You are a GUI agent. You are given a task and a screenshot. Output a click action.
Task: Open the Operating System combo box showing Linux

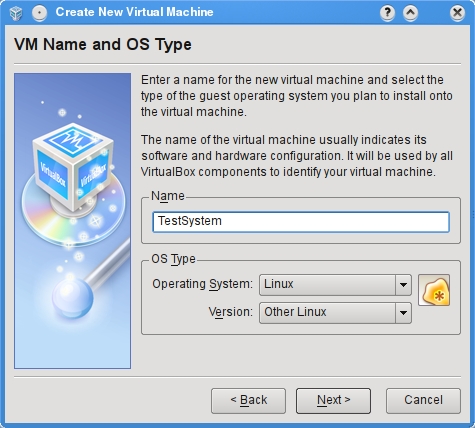[x=335, y=285]
